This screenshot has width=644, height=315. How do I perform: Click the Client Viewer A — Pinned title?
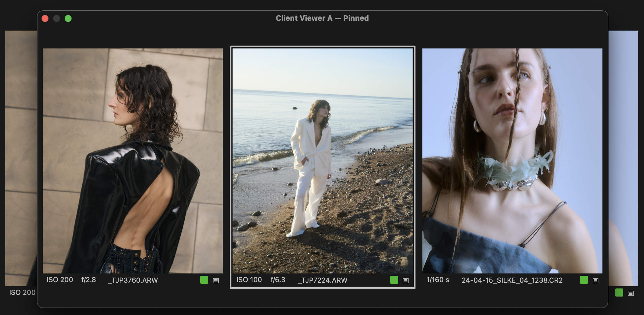coord(322,18)
